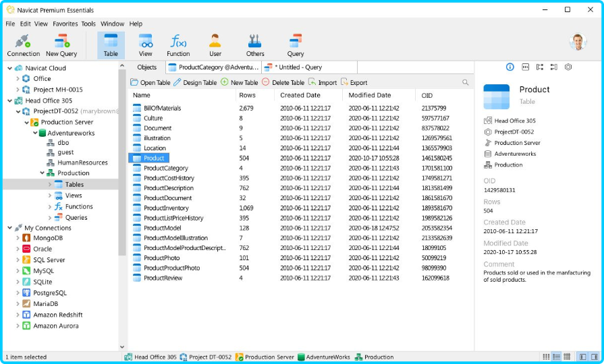Click the View objects toolbar icon
604x364 pixels.
146,44
